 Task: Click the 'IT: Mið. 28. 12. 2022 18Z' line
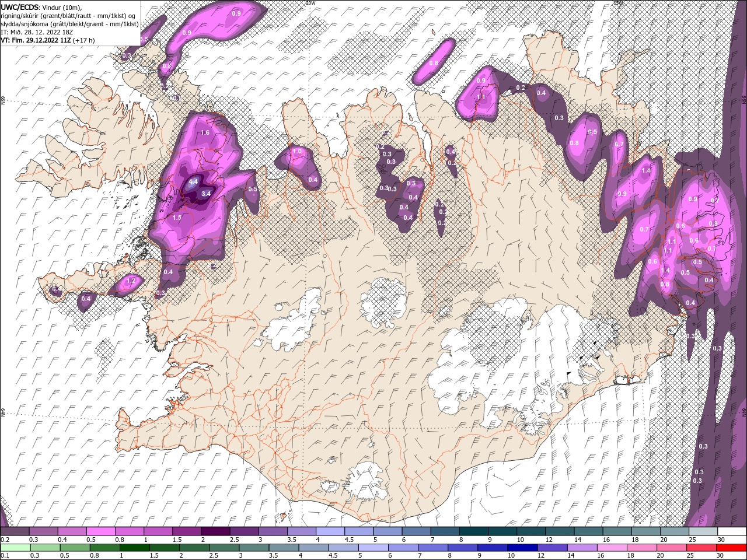click(x=37, y=32)
